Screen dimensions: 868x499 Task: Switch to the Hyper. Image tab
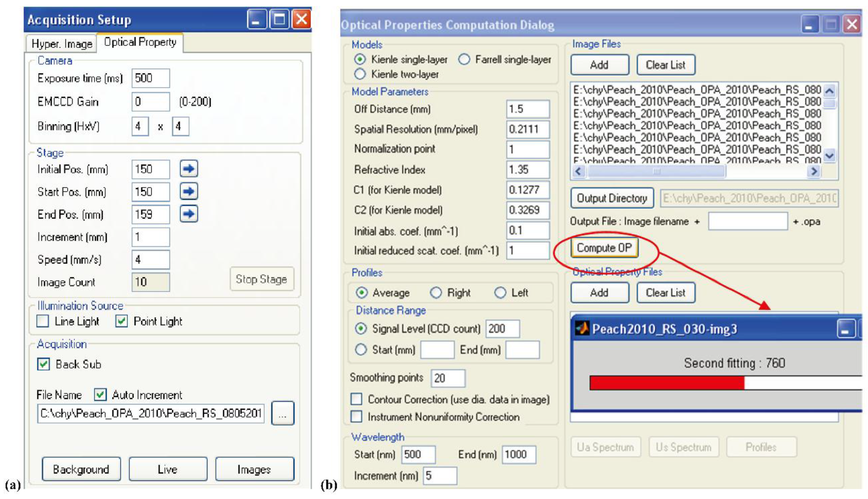62,44
